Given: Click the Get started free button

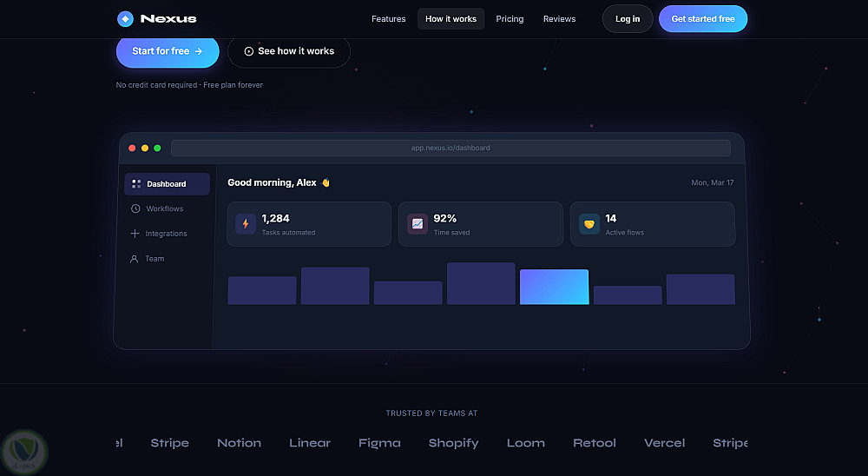Looking at the screenshot, I should click(x=703, y=19).
